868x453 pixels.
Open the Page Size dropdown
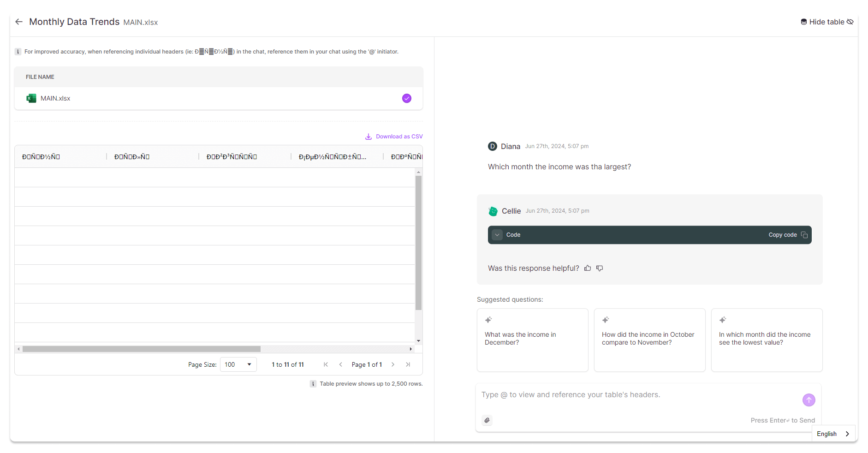click(x=238, y=364)
